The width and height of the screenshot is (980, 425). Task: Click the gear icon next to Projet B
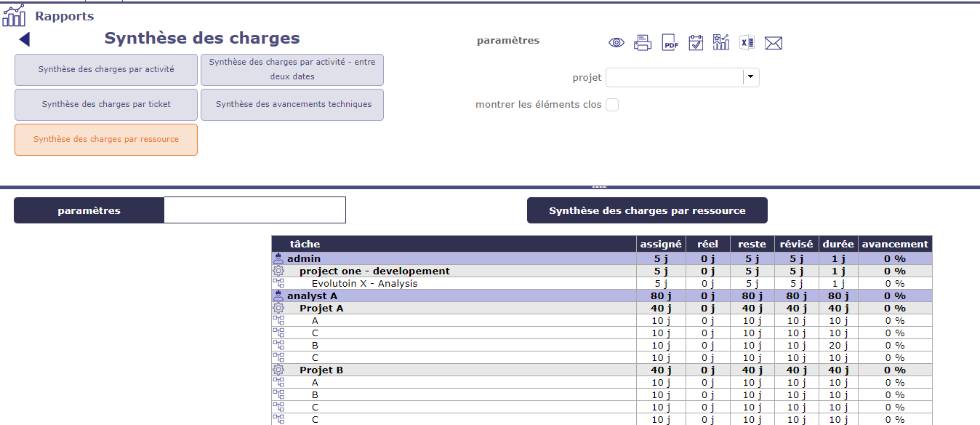(x=278, y=370)
